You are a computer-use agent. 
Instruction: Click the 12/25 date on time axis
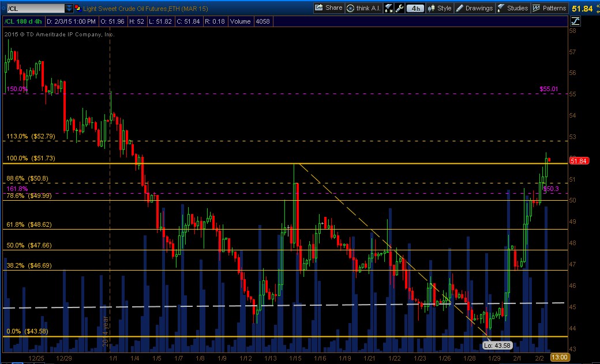tap(36, 358)
